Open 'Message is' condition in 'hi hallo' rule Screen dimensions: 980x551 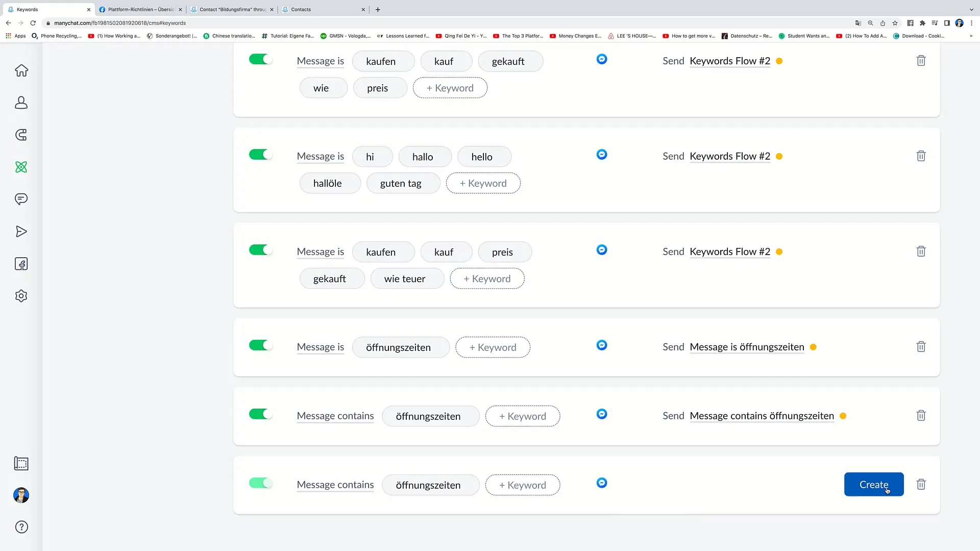point(321,157)
